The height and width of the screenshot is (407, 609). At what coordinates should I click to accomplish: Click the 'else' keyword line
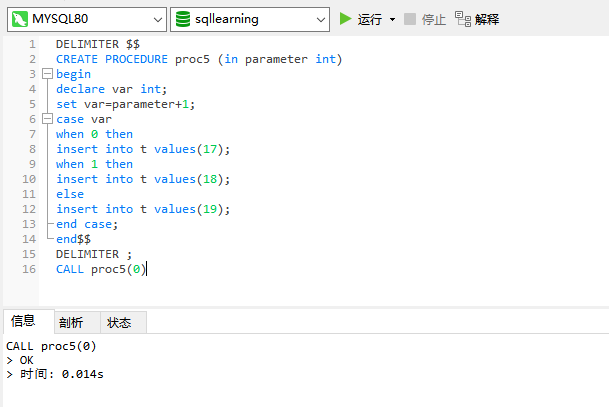coord(70,194)
